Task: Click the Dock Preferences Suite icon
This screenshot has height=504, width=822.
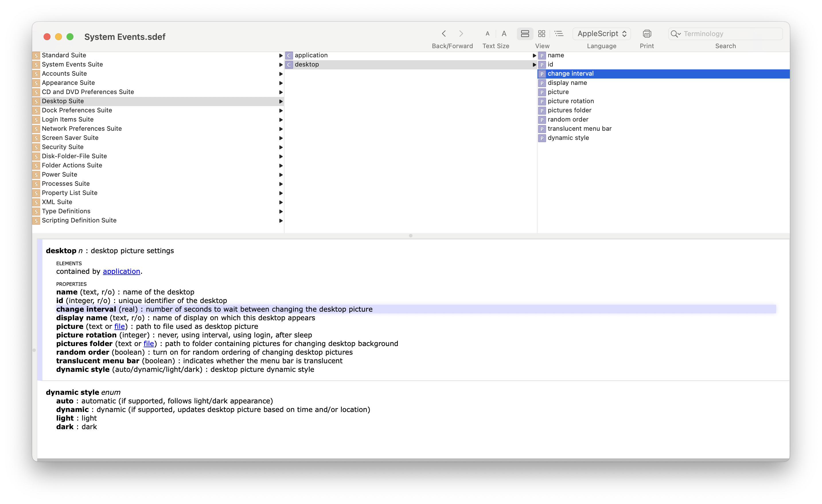Action: pyautogui.click(x=36, y=110)
